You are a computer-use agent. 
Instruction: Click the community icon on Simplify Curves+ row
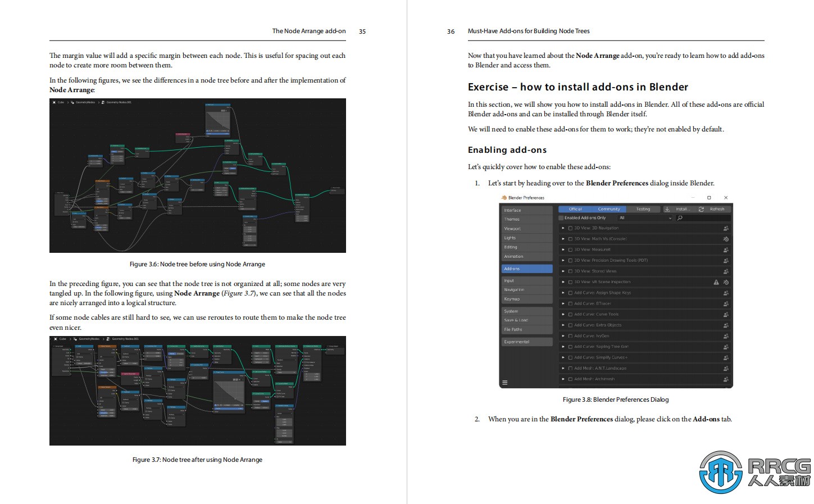click(x=726, y=357)
